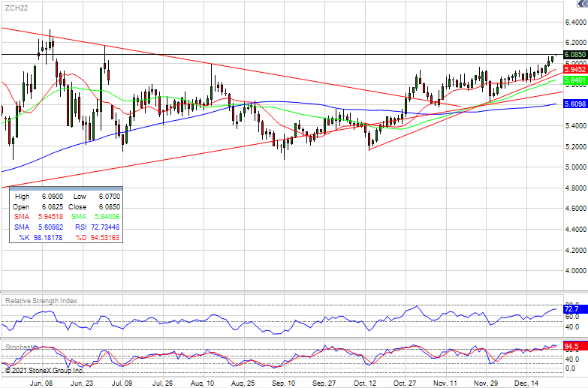Click the green SMA 5.84006 value
The height and width of the screenshot is (388, 588).
[107, 217]
